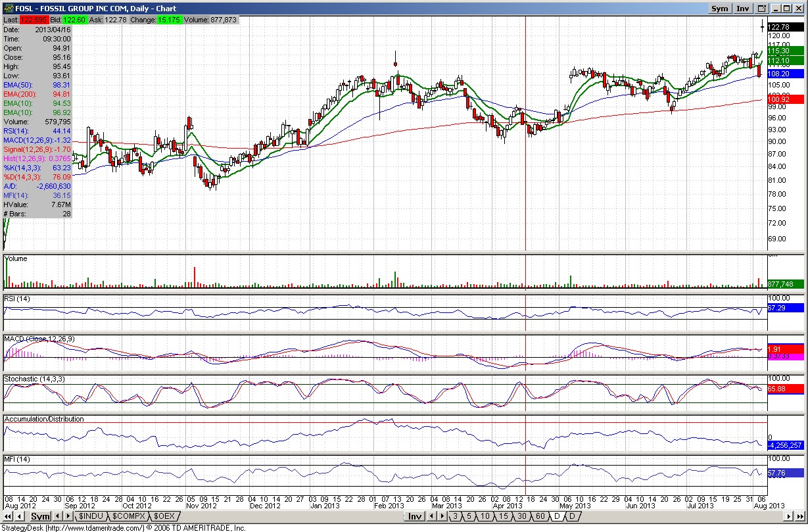Click the EMA(50) value 98.31
The image size is (808, 532).
tap(61, 85)
